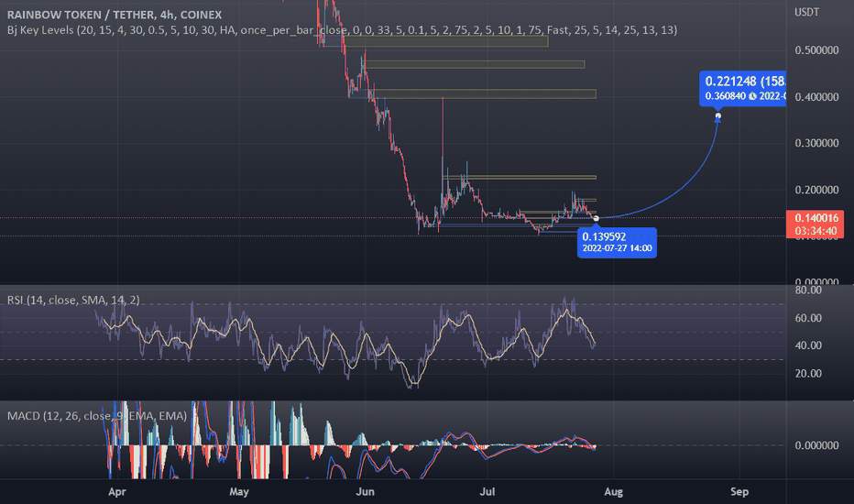The width and height of the screenshot is (854, 504).
Task: Click the USDT currency label on price axis
Action: 806,12
